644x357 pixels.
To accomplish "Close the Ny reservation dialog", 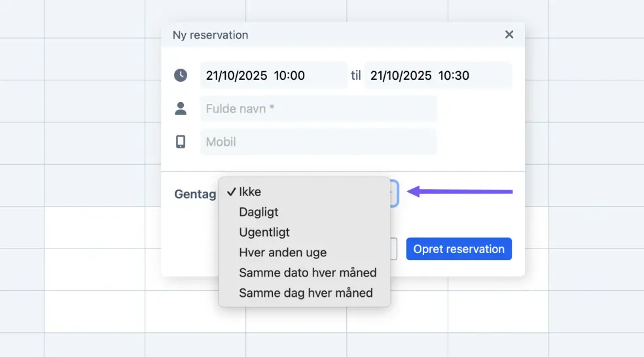I will 509,35.
